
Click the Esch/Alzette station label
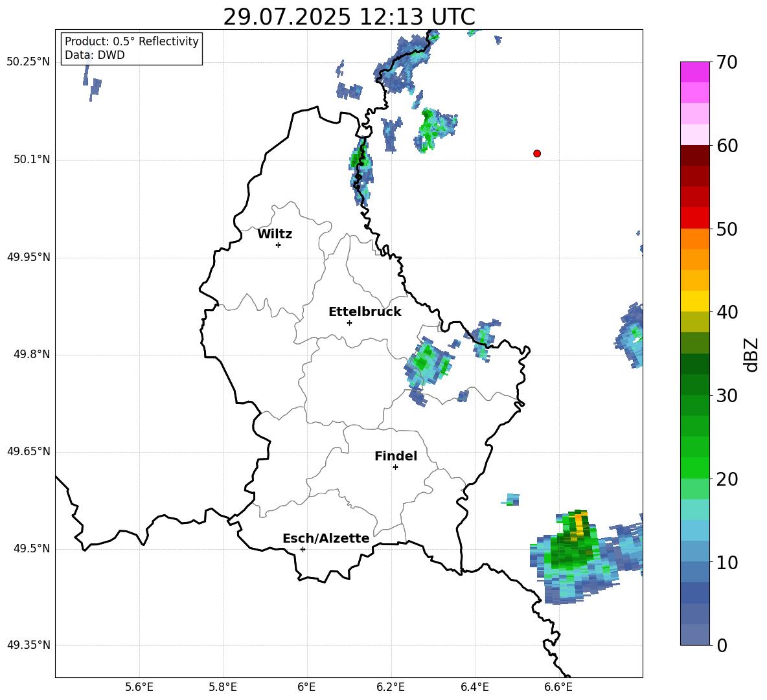[326, 538]
